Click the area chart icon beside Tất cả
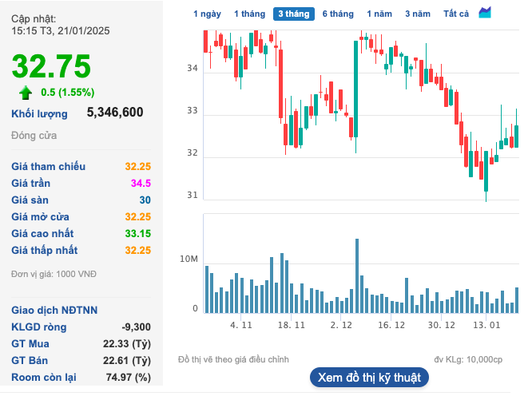 pos(485,13)
